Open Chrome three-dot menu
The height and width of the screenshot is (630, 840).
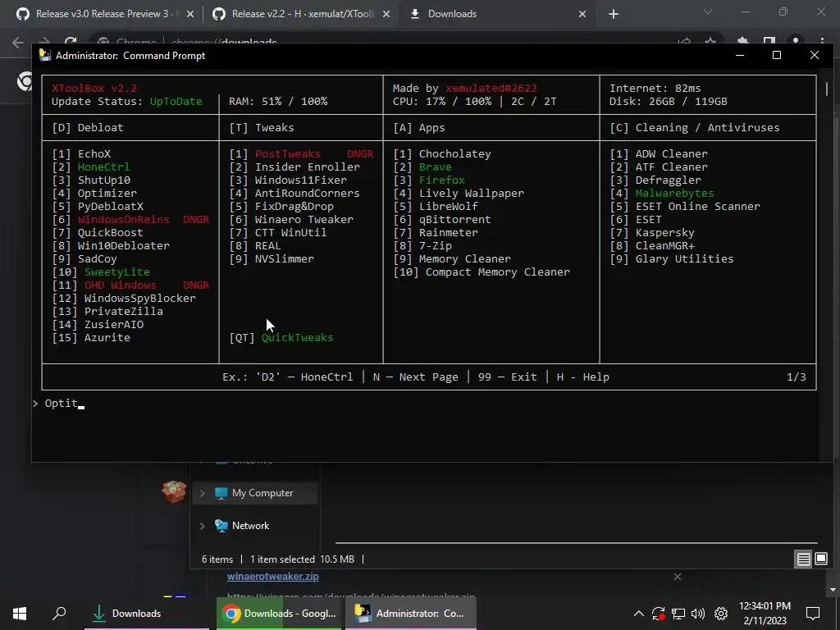[822, 42]
